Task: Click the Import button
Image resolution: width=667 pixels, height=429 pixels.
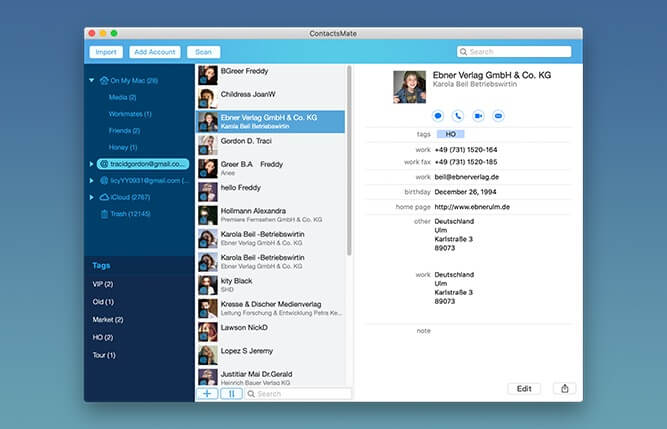Action: pyautogui.click(x=106, y=52)
